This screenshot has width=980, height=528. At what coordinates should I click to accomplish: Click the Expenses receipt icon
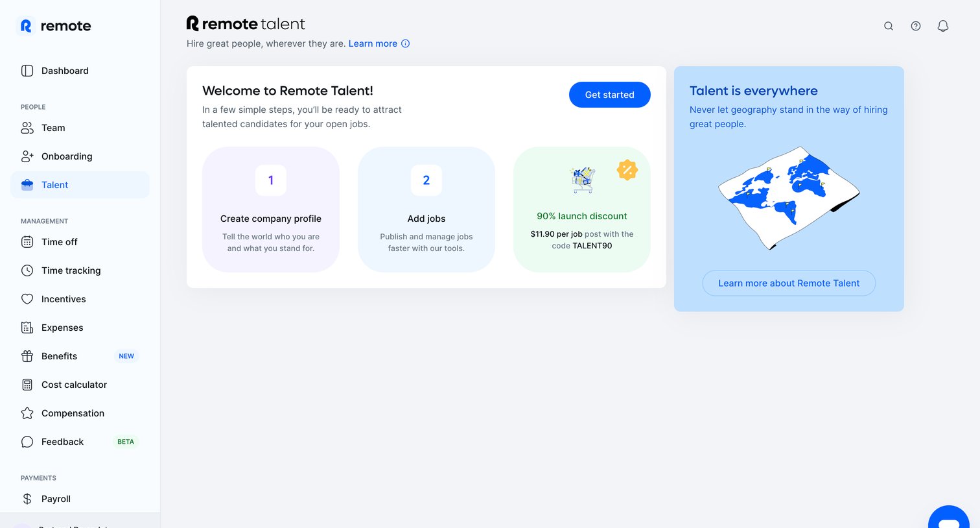(27, 328)
